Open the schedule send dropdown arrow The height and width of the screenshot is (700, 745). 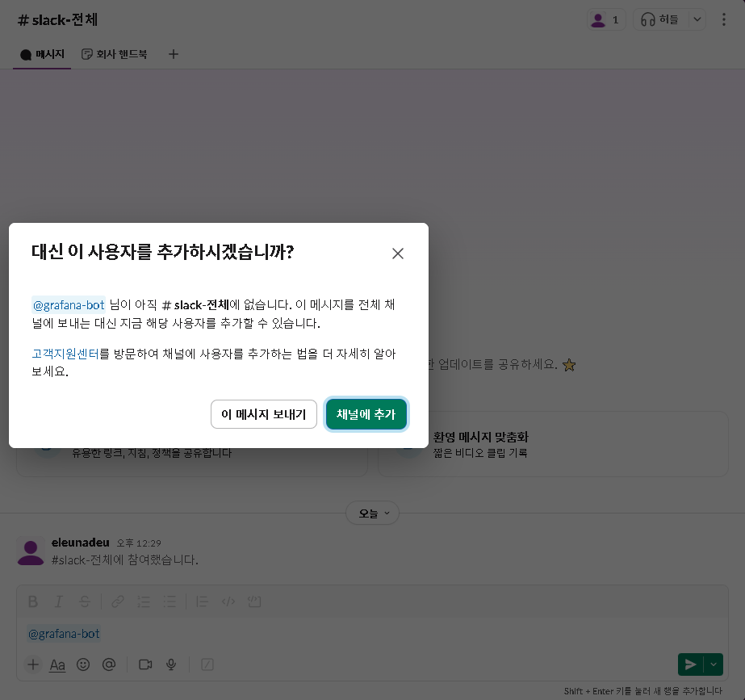tap(714, 664)
